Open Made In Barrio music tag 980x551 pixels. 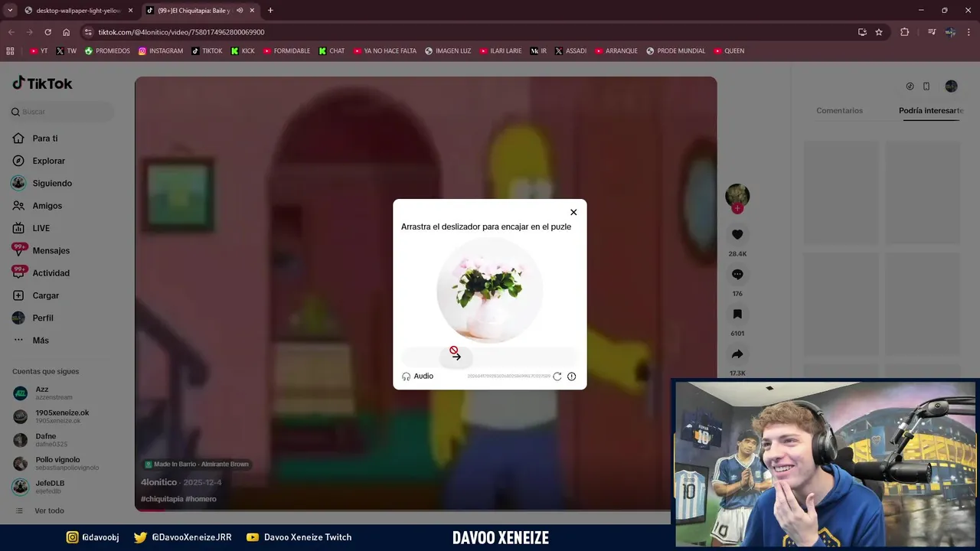(x=197, y=465)
